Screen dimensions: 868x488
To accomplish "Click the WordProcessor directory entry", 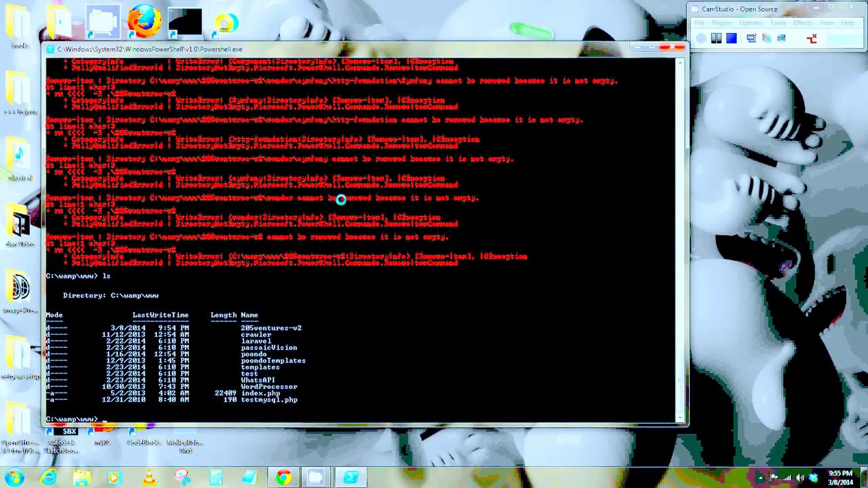I will point(269,387).
